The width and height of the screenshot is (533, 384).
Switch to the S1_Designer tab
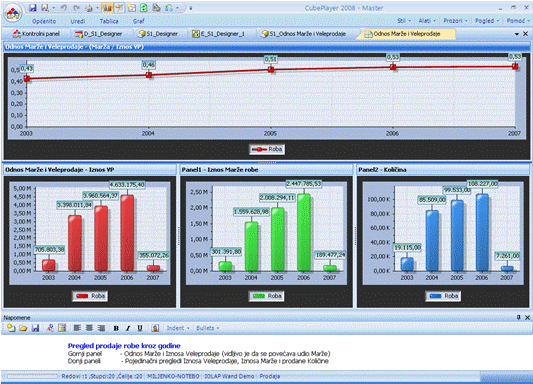pyautogui.click(x=158, y=34)
